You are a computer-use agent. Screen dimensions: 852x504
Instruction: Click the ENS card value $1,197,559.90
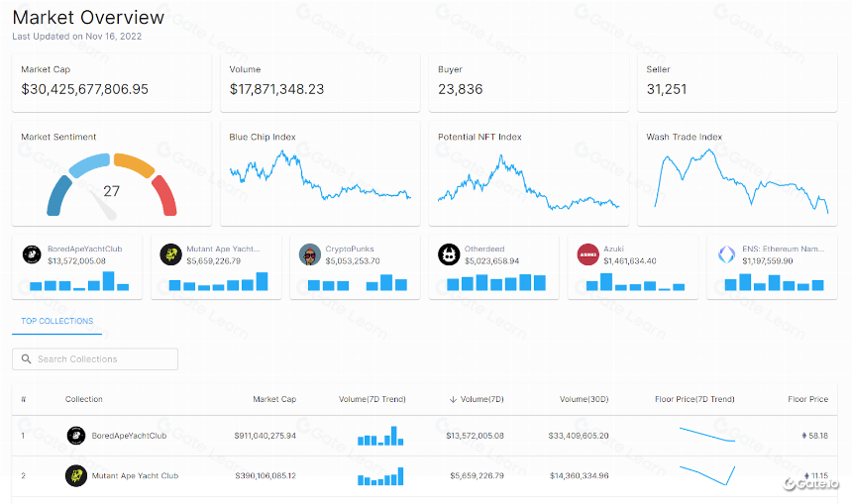768,261
